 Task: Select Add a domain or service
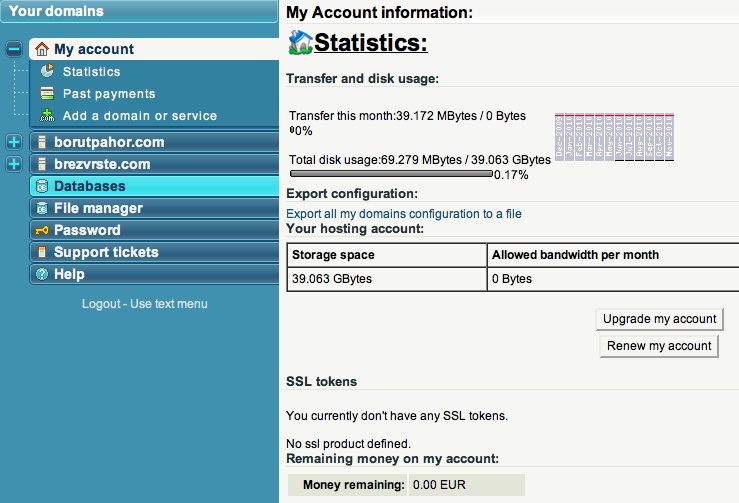(139, 115)
